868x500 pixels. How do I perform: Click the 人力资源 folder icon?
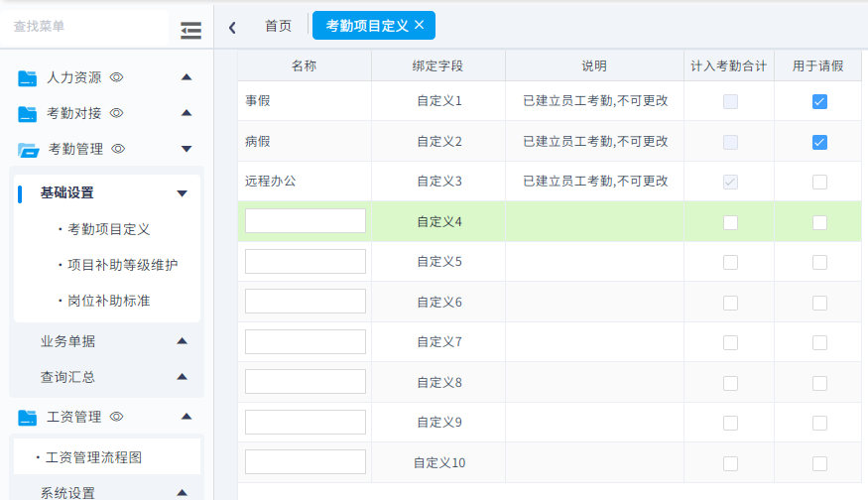tap(27, 78)
